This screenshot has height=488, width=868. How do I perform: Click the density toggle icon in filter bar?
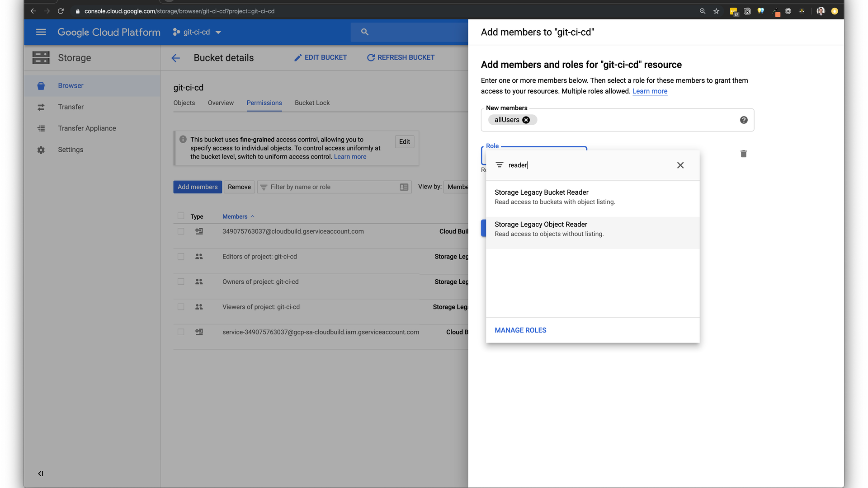[404, 187]
